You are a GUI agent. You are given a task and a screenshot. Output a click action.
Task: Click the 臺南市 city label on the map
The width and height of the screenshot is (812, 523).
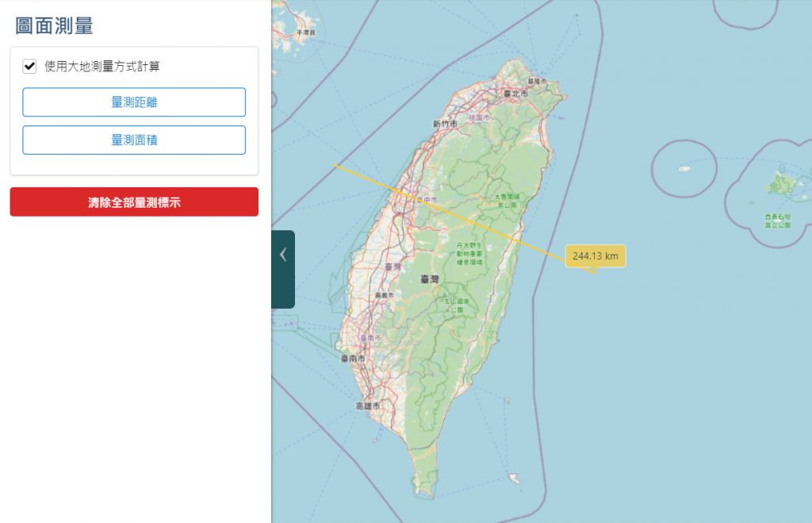coord(353,358)
